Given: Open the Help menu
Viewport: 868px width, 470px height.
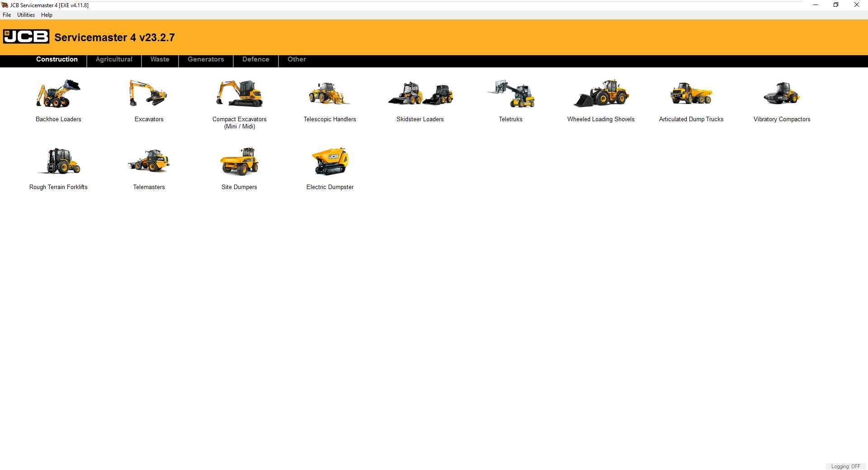Looking at the screenshot, I should pyautogui.click(x=47, y=15).
